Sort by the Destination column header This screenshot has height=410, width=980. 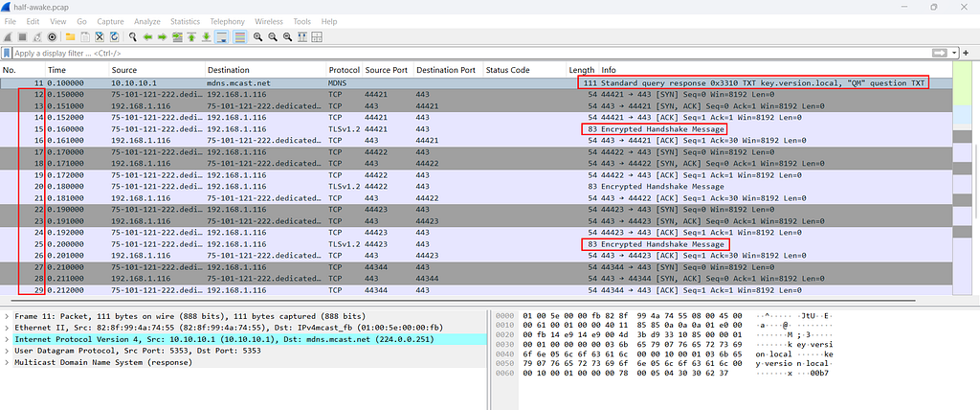pyautogui.click(x=266, y=70)
